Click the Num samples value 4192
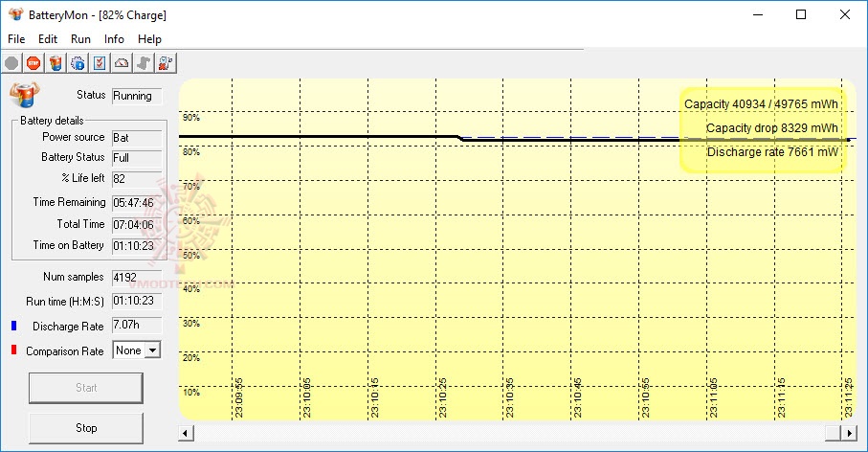The height and width of the screenshot is (452, 868). (x=137, y=278)
